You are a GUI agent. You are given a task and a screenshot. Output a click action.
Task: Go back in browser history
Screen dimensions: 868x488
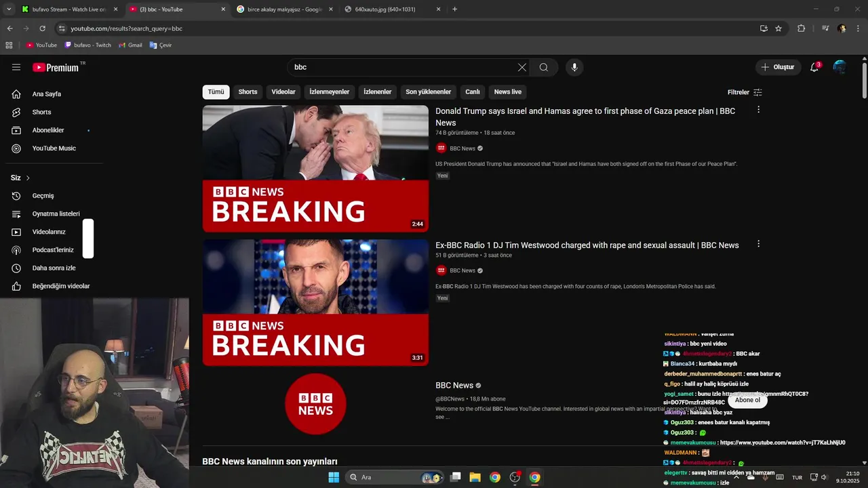(9, 28)
